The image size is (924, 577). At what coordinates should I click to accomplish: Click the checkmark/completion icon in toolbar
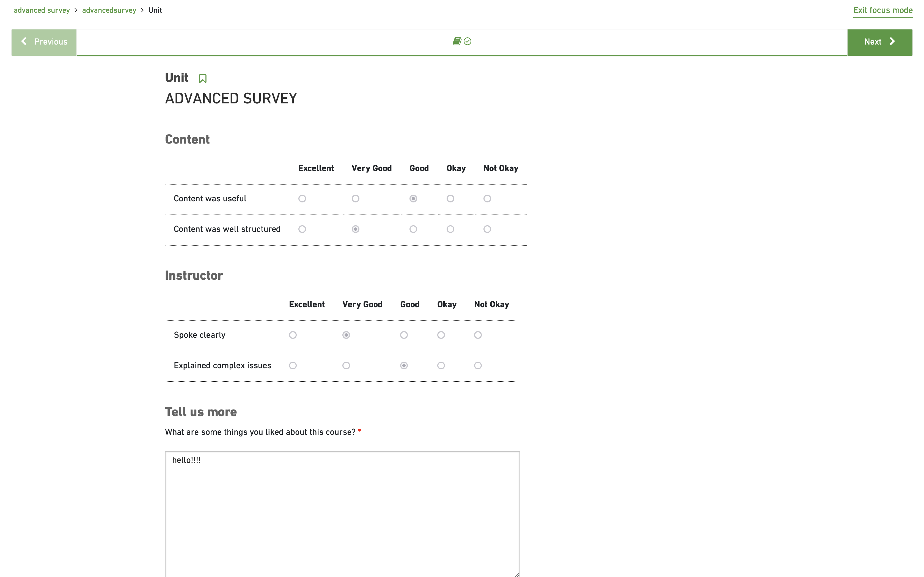467,41
